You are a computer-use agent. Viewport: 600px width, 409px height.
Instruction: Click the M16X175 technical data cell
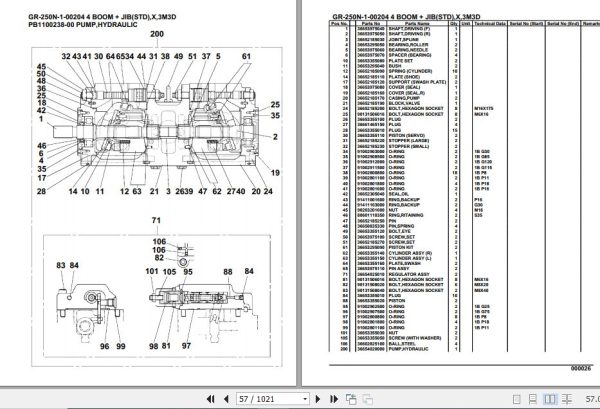point(484,109)
